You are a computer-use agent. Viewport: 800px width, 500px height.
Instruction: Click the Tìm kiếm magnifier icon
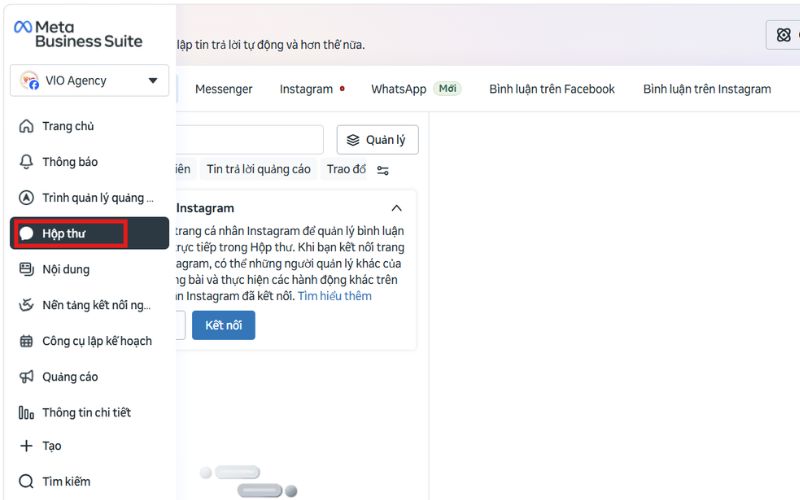[26, 481]
